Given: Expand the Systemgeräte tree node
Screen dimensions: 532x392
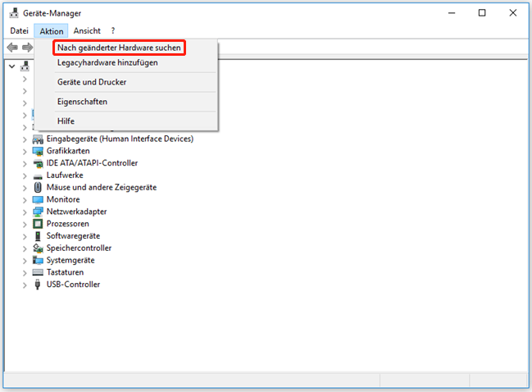Looking at the screenshot, I should (25, 260).
